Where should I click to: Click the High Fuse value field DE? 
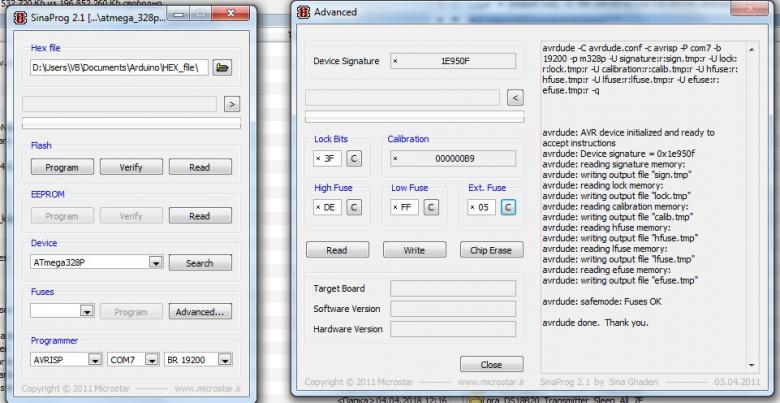327,207
